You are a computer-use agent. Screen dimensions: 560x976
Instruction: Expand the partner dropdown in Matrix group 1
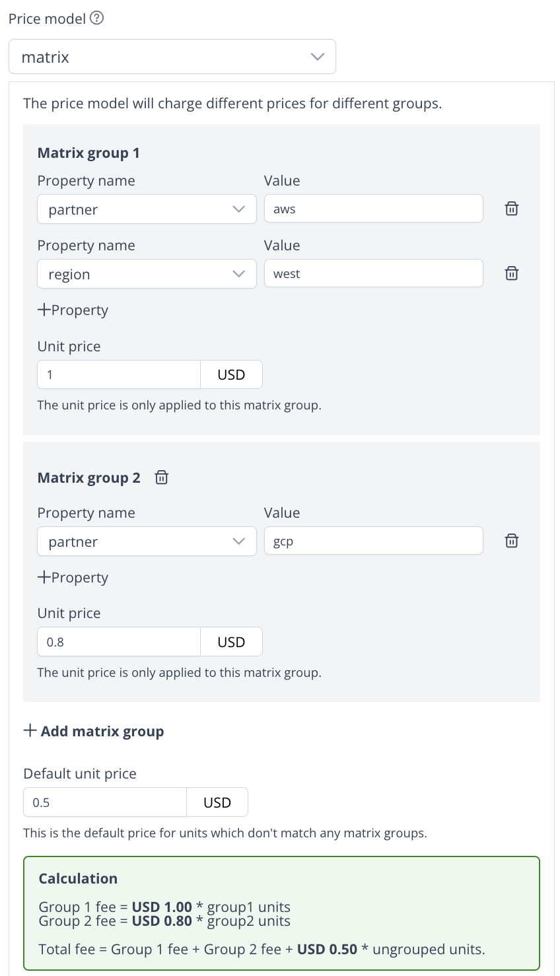147,209
